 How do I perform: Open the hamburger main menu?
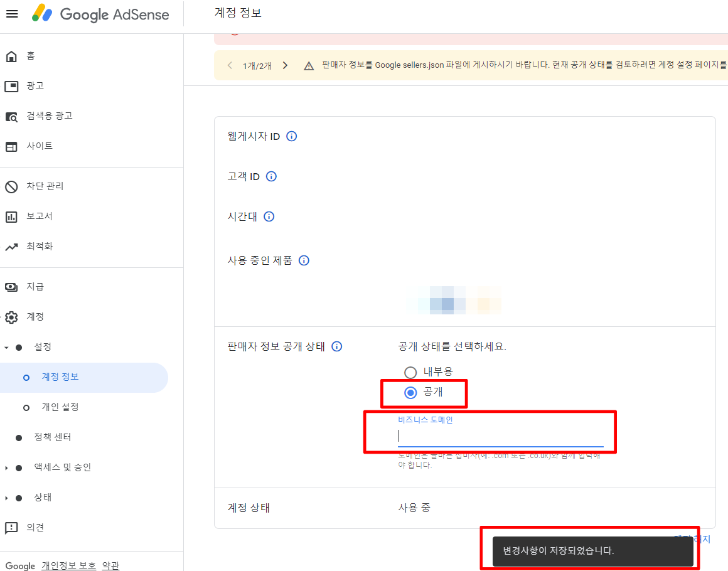[x=12, y=14]
